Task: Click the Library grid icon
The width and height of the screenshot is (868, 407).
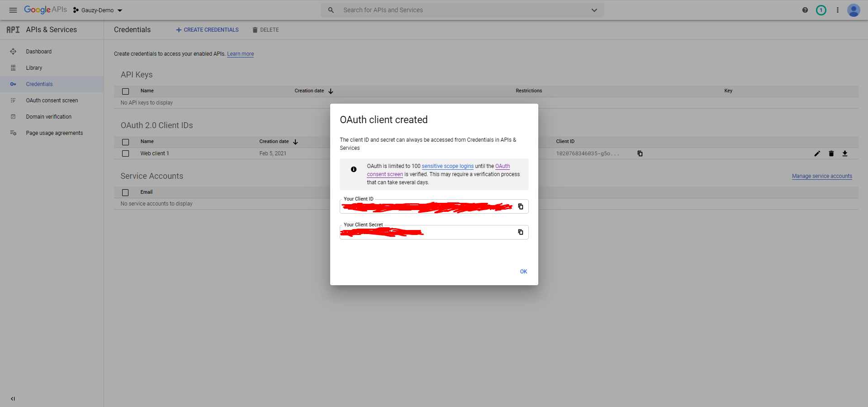Action: tap(13, 68)
